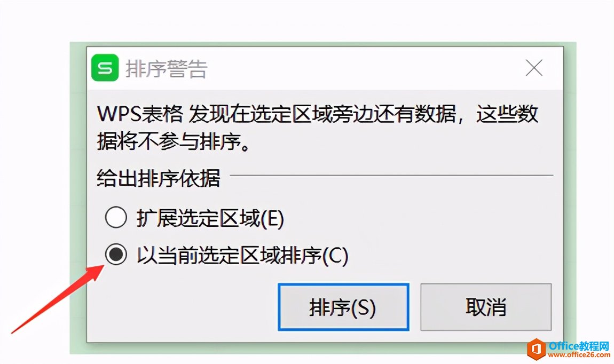
Task: Click the separator line after 给出排序依据
Action: tap(391, 176)
